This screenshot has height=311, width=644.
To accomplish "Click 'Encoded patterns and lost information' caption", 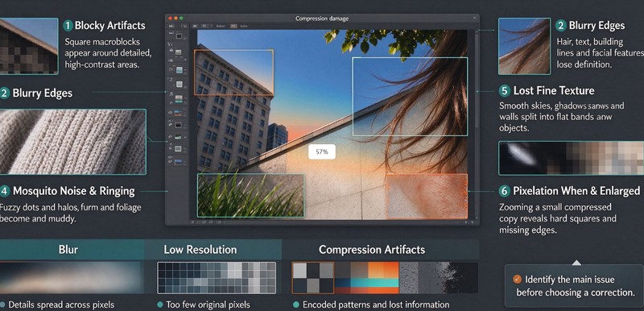I will tap(376, 305).
